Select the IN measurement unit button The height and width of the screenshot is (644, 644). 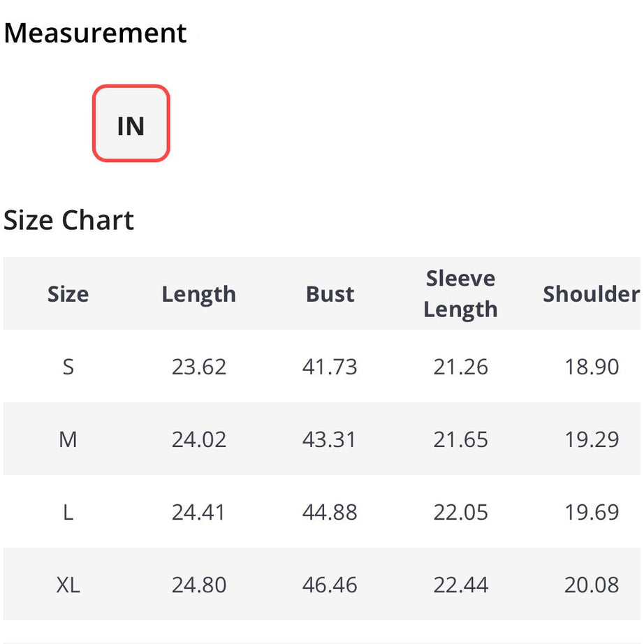click(131, 124)
